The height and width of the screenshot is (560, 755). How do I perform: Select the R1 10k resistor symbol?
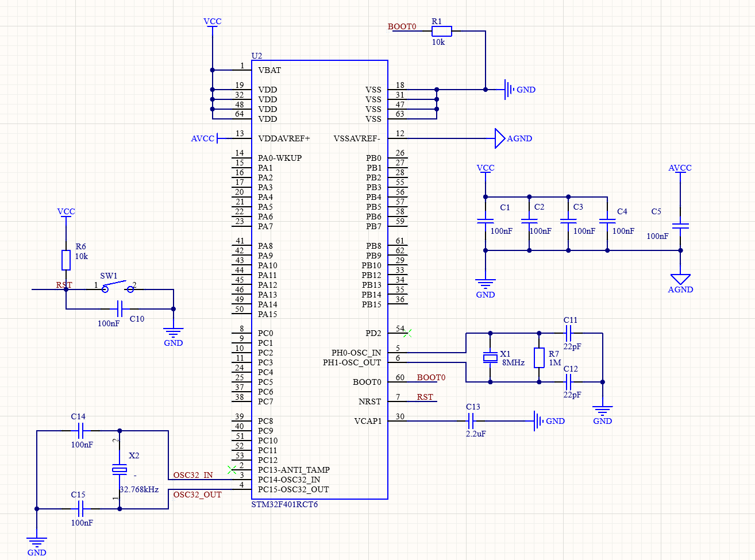tap(441, 31)
